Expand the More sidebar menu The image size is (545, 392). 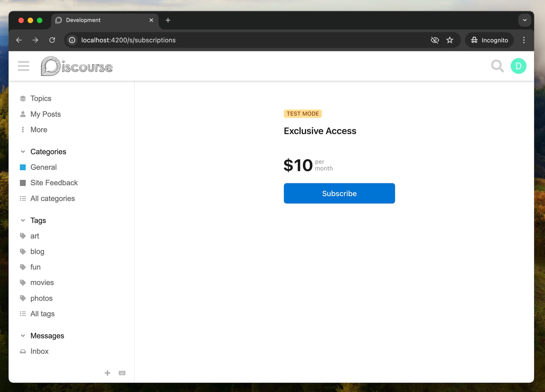tap(39, 130)
